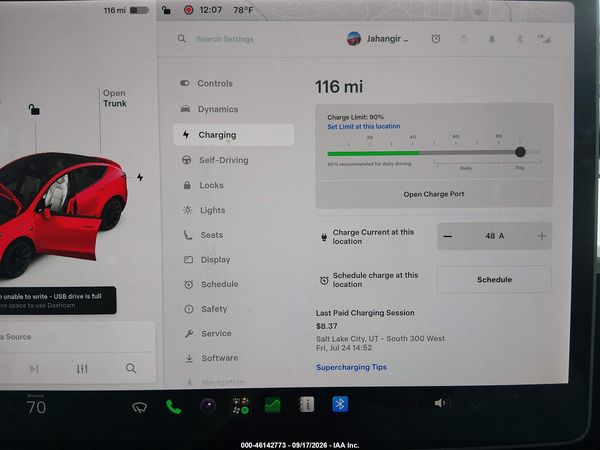Click the volume speaker icon
Screen dimensions: 600x450
pyautogui.click(x=440, y=403)
